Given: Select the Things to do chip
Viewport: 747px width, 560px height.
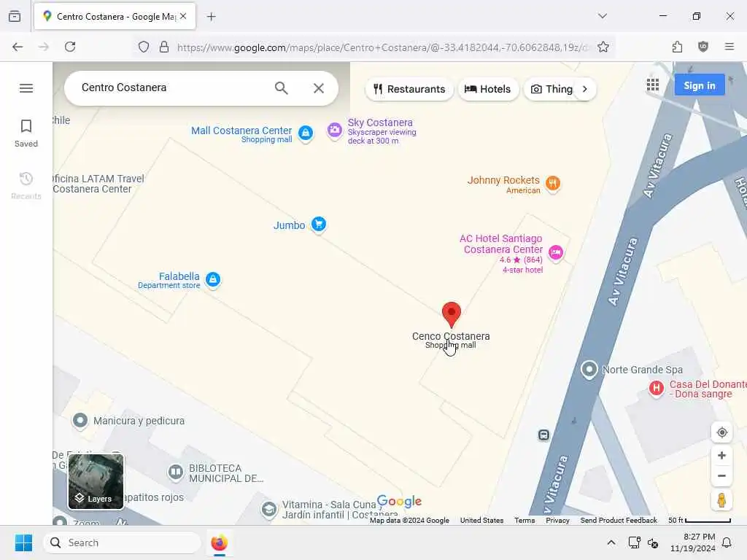Looking at the screenshot, I should 551,89.
